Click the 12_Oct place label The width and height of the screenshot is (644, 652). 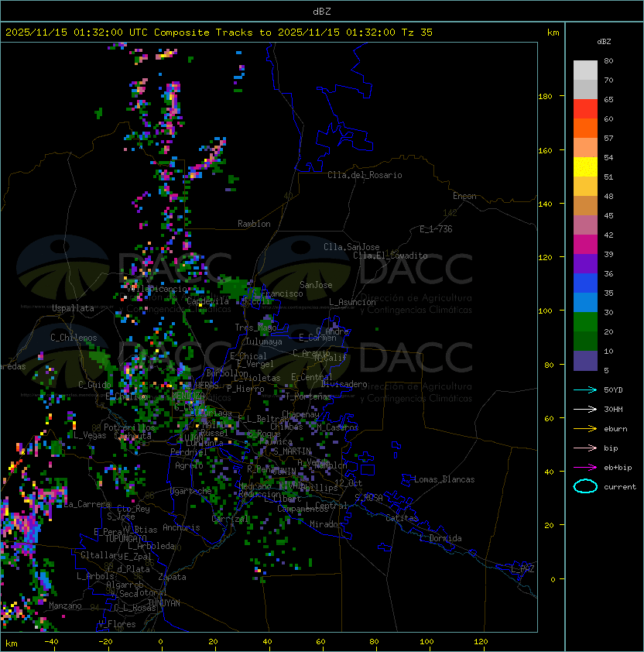click(x=348, y=483)
